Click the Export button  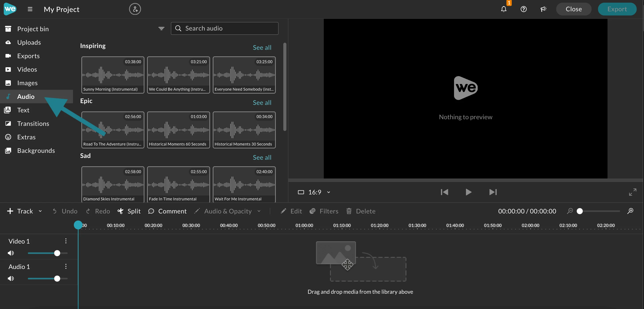(x=617, y=9)
